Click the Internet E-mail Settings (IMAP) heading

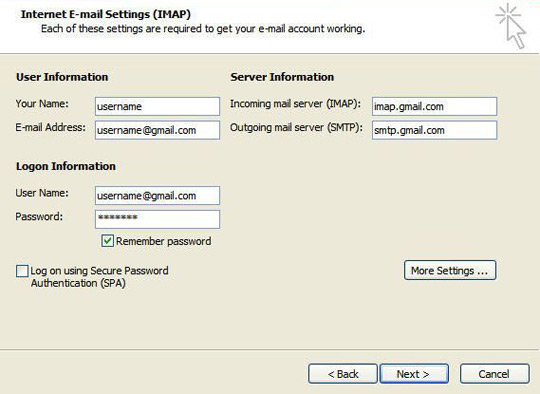pyautogui.click(x=105, y=14)
